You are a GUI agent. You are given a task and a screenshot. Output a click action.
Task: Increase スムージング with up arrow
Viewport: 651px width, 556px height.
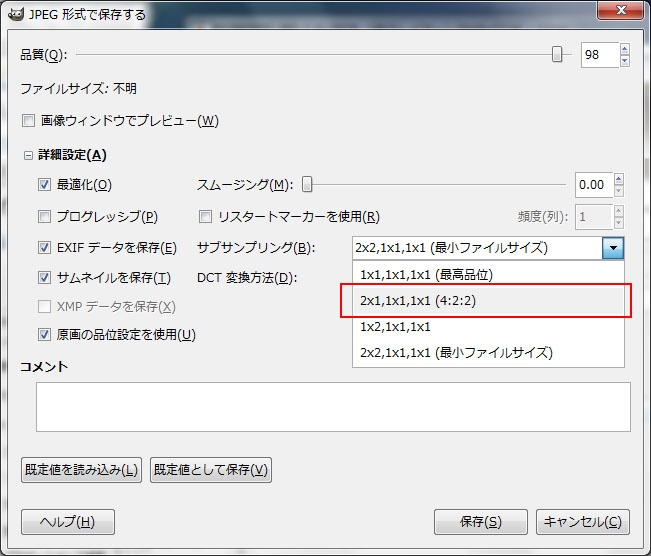tap(619, 179)
